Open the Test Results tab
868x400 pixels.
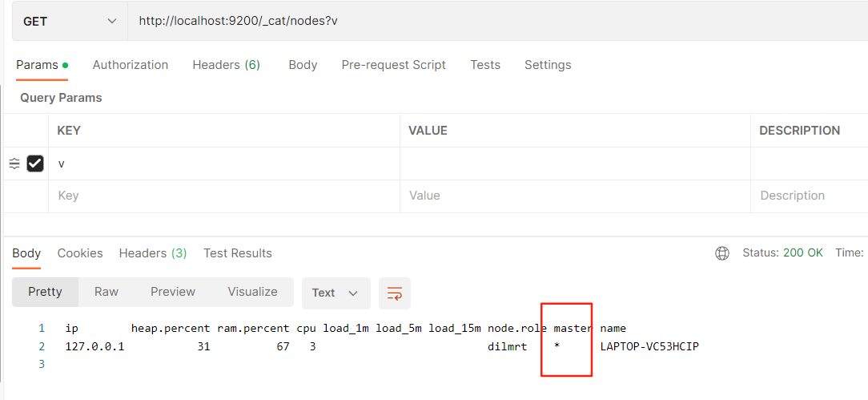click(x=238, y=253)
